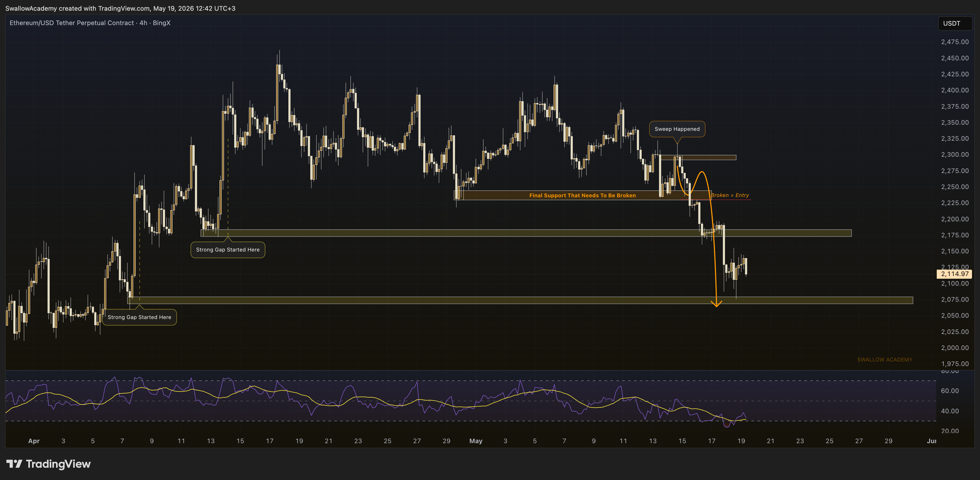Click the USDT currency label box
The image size is (980, 480).
pos(955,23)
